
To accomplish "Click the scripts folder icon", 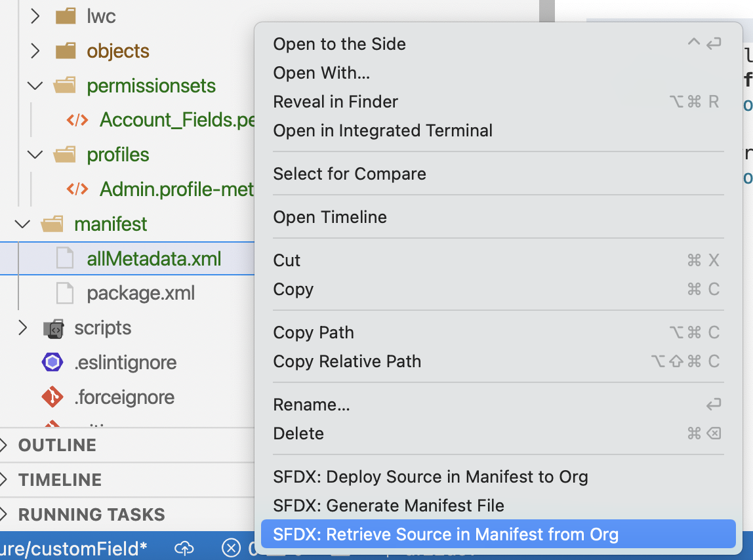I will point(52,328).
